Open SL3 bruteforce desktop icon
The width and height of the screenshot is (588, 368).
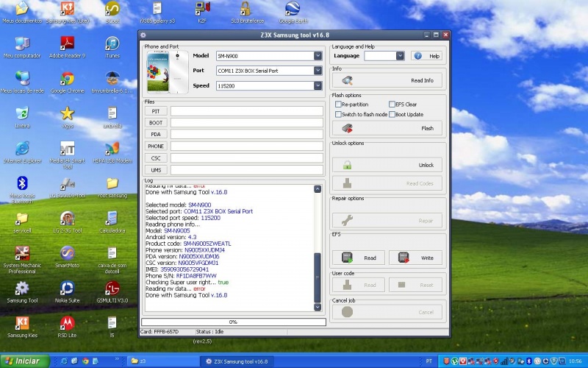tap(247, 12)
